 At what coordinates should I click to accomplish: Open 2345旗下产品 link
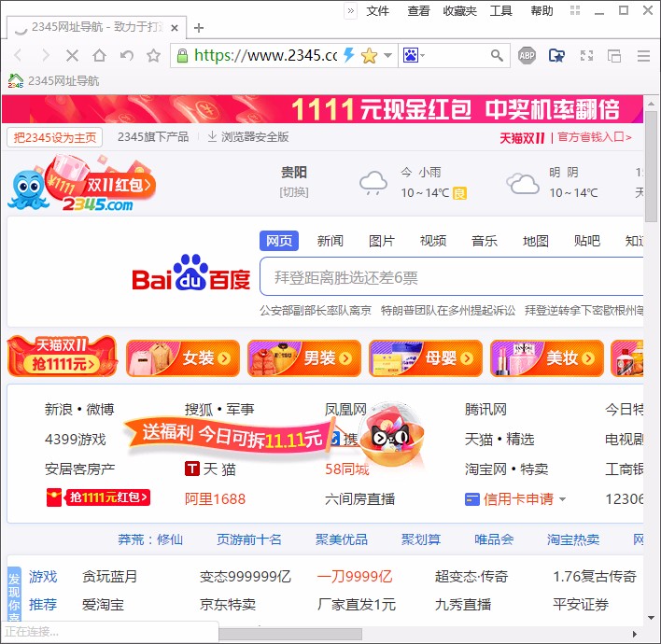(x=153, y=137)
